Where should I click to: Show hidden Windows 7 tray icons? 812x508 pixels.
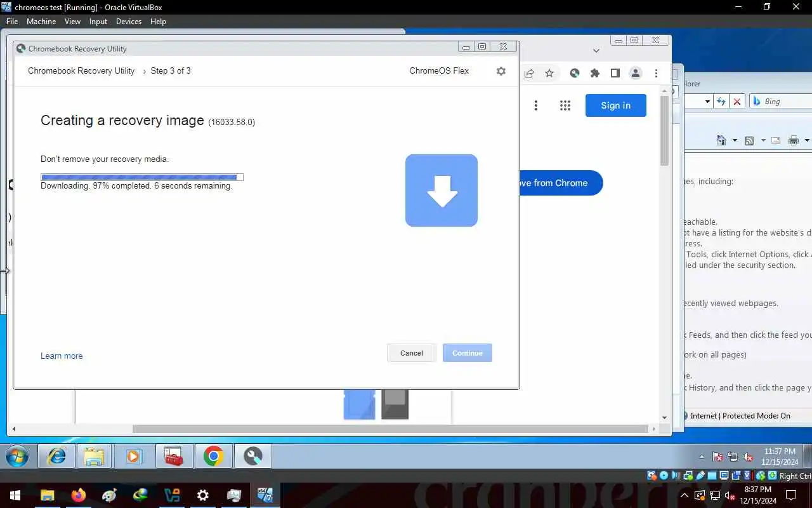pyautogui.click(x=702, y=457)
